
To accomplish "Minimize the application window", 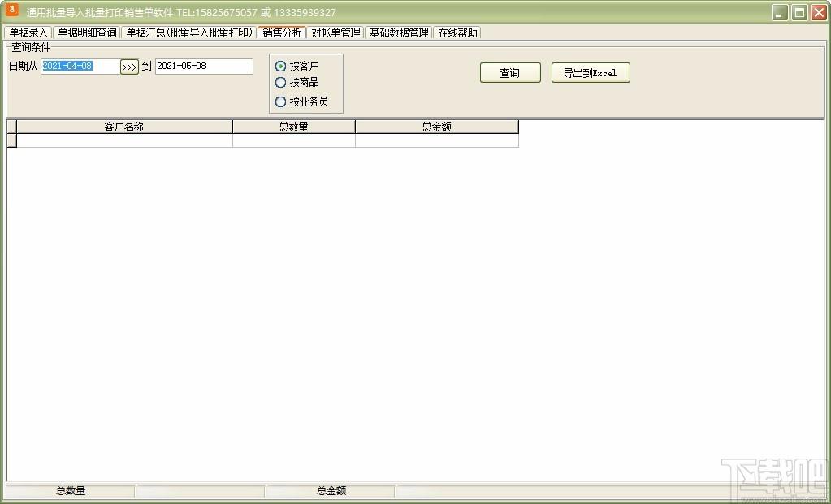I will [780, 12].
